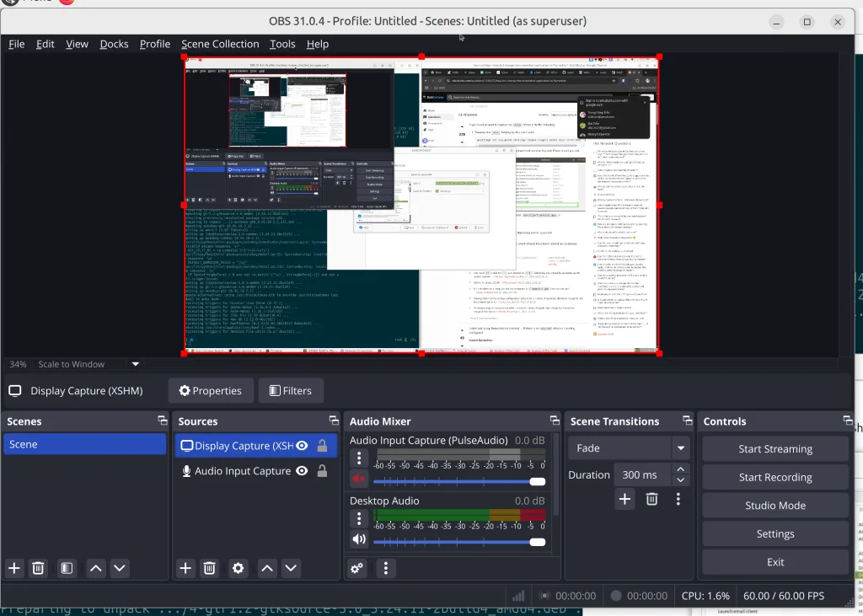Add a new scene with plus icon

(14, 568)
